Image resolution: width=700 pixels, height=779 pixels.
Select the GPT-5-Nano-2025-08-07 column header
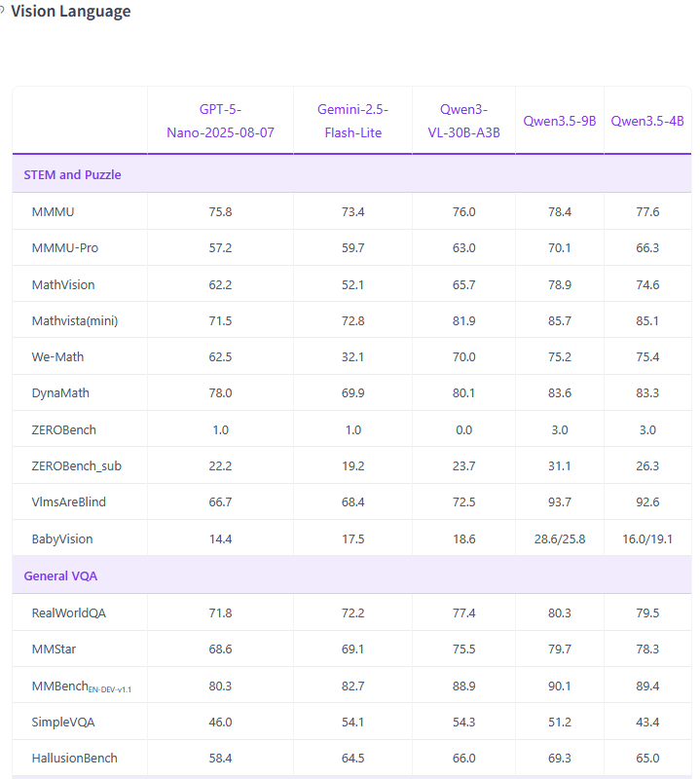tap(220, 121)
